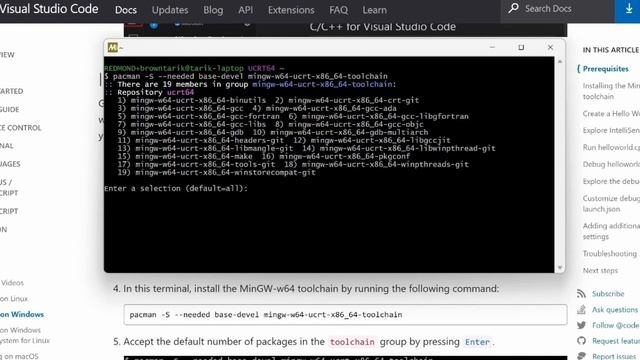Jump to Next steps section
Image resolution: width=640 pixels, height=360 pixels.
coord(600,270)
